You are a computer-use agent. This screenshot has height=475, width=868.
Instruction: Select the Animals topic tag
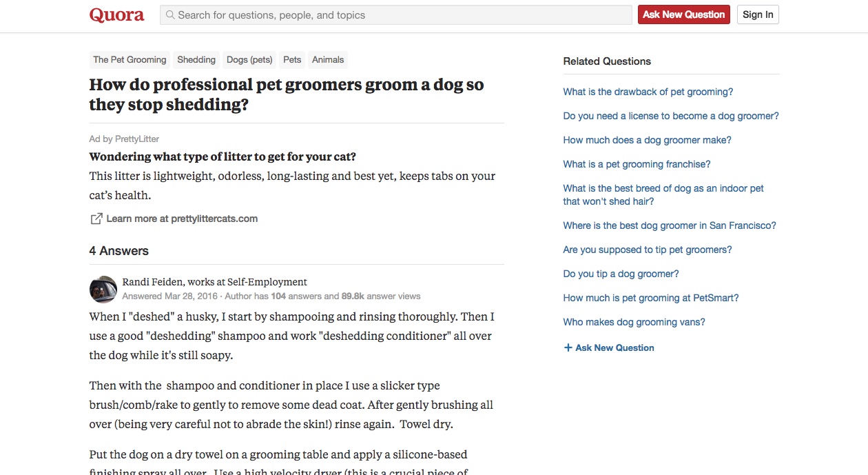pyautogui.click(x=327, y=59)
